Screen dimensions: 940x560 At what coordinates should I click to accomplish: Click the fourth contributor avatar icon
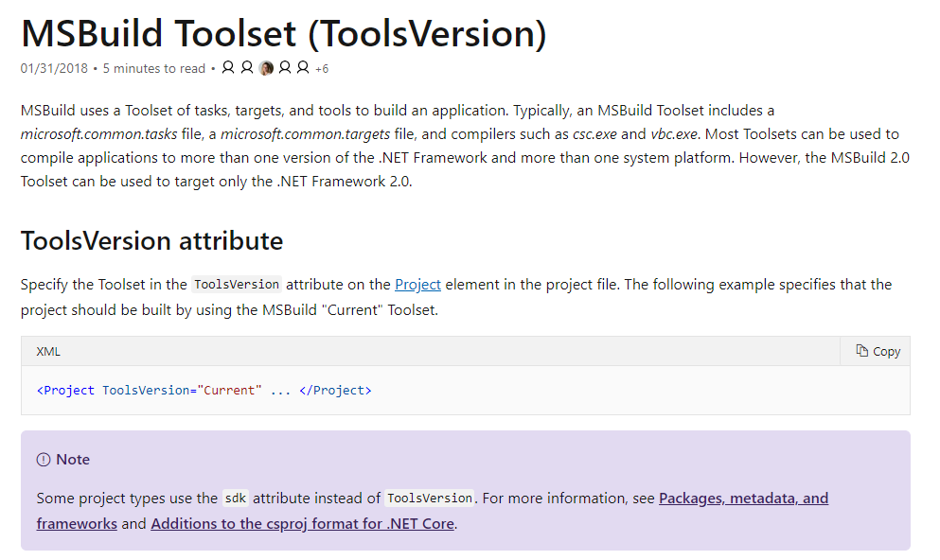(x=285, y=68)
